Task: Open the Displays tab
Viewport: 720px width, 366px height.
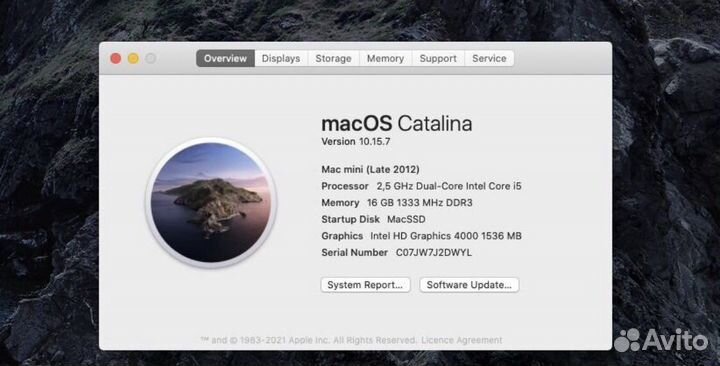Action: (281, 58)
